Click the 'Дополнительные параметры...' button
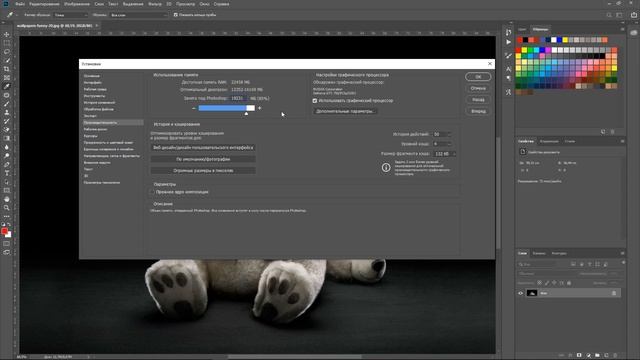Screen dimensions: 640x360 (x=345, y=111)
